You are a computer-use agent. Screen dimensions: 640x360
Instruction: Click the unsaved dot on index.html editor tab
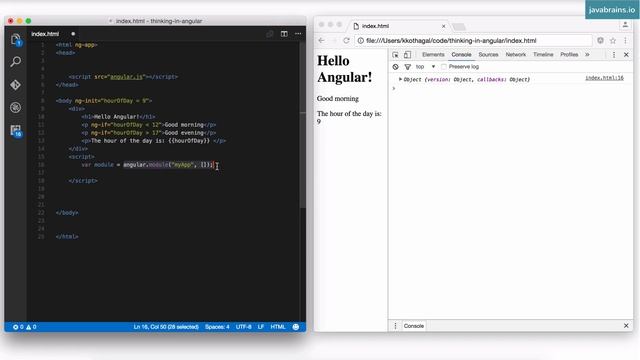point(73,34)
